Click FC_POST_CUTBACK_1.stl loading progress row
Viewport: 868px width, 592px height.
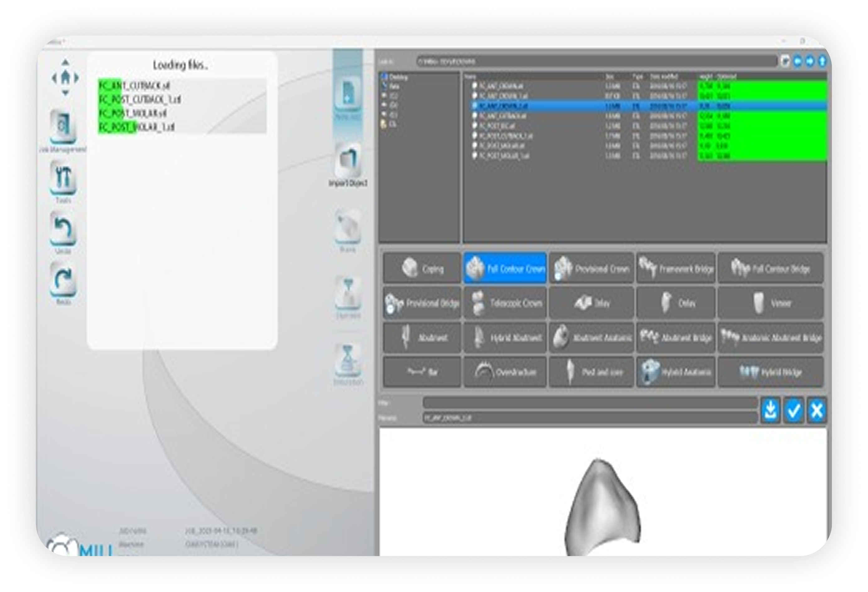182,99
